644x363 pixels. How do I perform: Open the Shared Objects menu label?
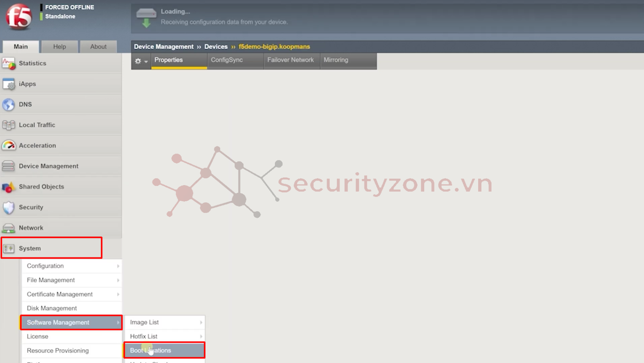click(x=41, y=187)
